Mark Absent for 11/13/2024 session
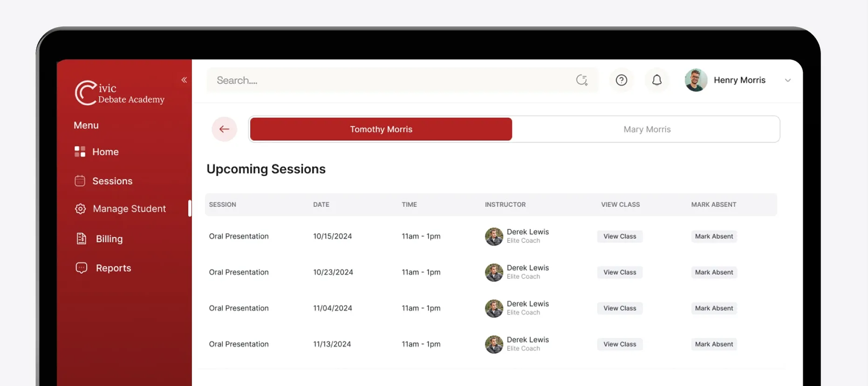The image size is (868, 386). (714, 344)
